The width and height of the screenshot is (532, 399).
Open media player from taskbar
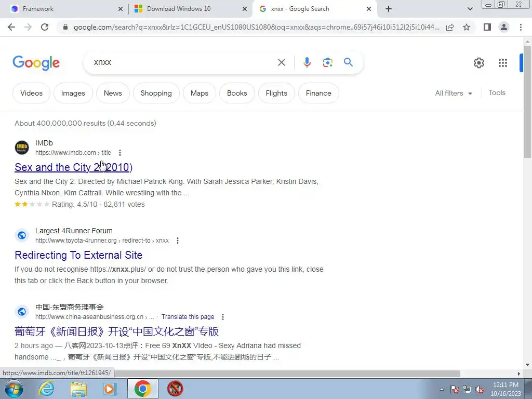point(109,389)
